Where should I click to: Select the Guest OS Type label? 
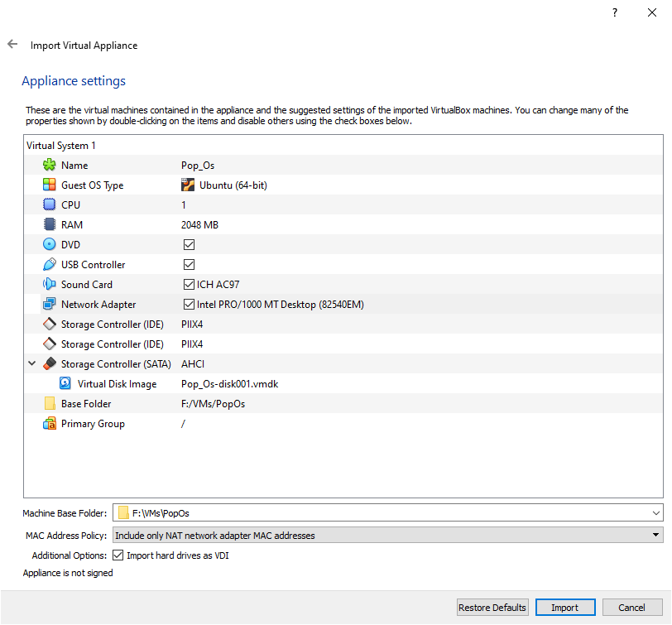click(92, 185)
